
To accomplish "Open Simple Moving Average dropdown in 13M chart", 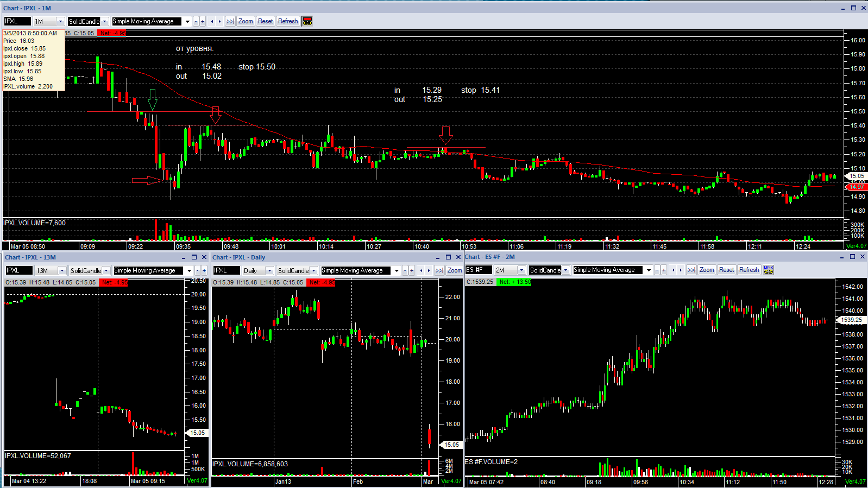I will (x=189, y=270).
